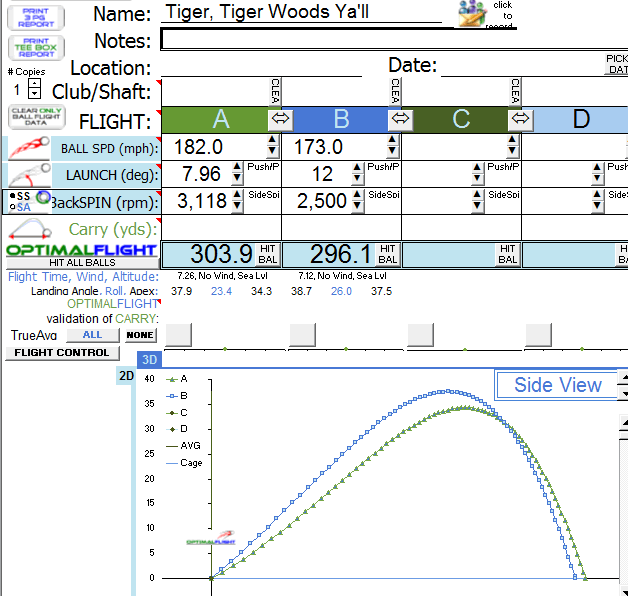Click HIT ALL BALLS button
628x596 pixels.
[x=83, y=263]
